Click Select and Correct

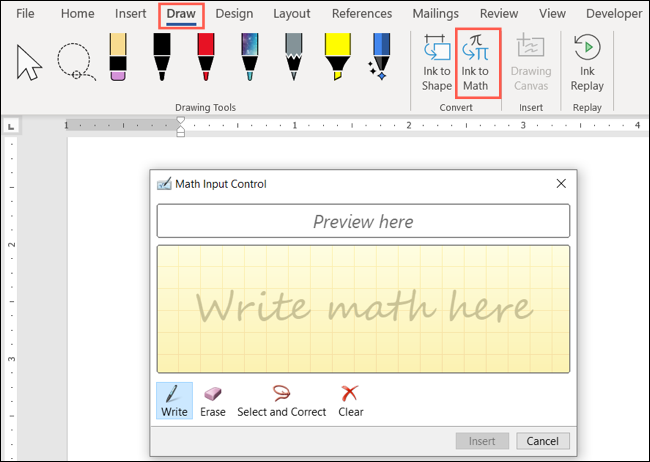point(281,401)
